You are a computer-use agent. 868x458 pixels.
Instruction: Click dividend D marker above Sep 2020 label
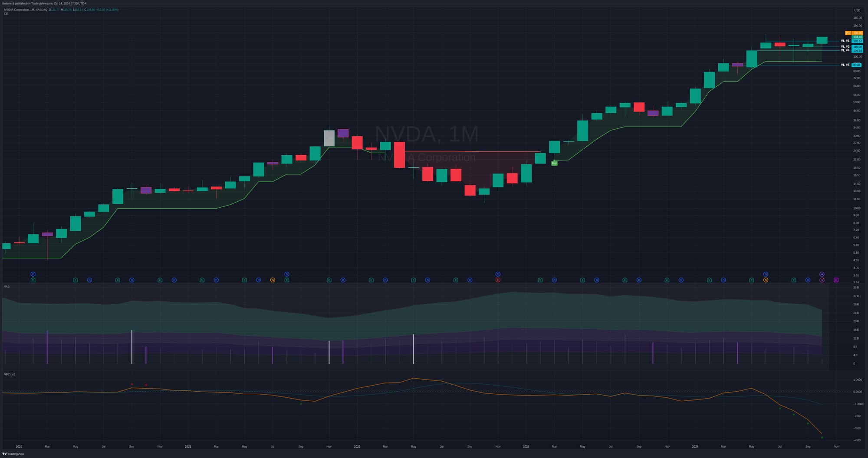point(132,280)
